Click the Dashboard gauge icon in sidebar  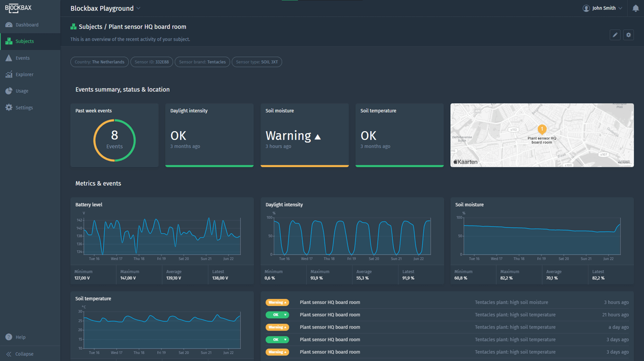(x=9, y=25)
